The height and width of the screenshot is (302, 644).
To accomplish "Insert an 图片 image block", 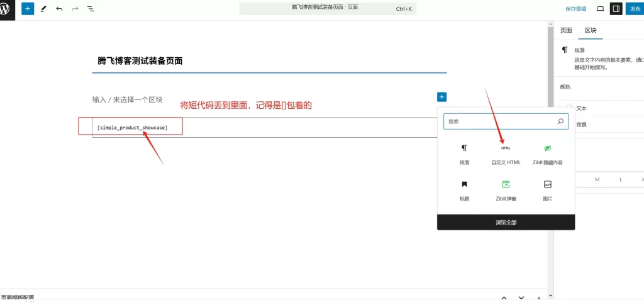I will (x=548, y=190).
